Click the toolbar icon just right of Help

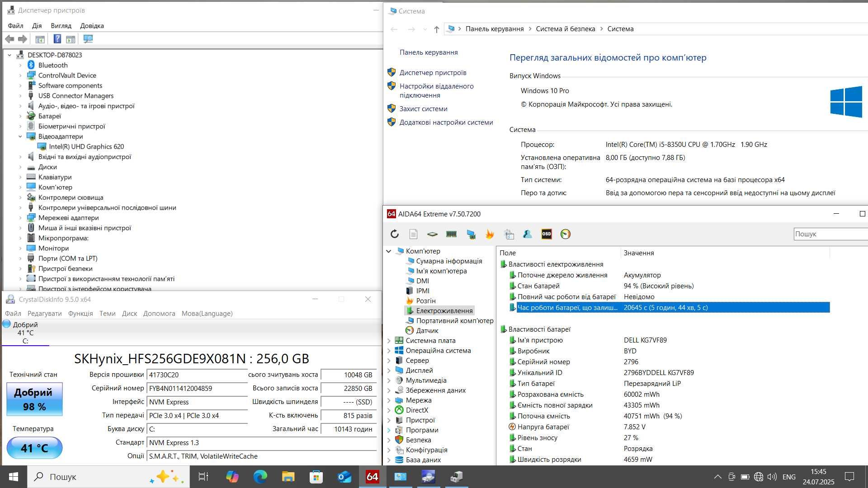click(71, 39)
